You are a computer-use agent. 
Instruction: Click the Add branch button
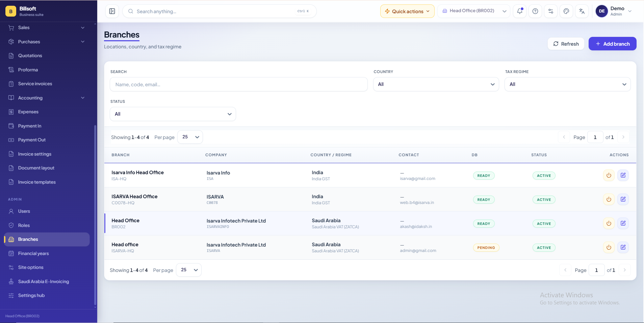[x=612, y=44]
